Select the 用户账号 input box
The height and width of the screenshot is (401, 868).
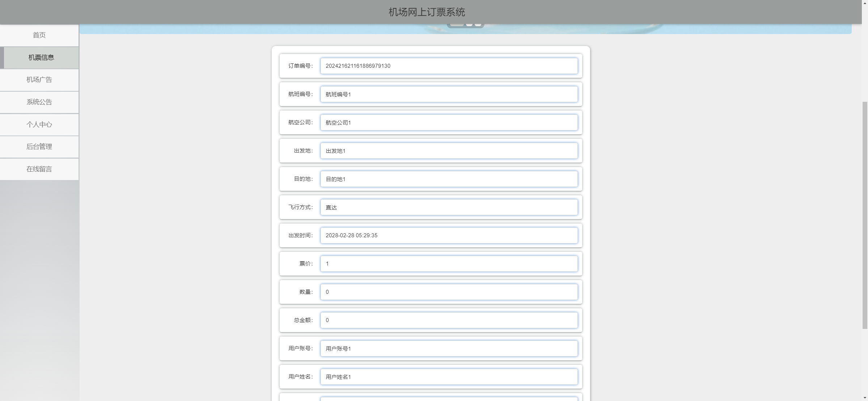click(x=449, y=348)
